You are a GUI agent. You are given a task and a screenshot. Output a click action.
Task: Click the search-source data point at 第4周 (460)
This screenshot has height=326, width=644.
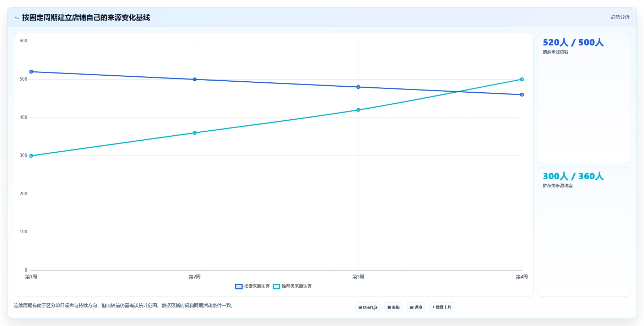pos(522,94)
